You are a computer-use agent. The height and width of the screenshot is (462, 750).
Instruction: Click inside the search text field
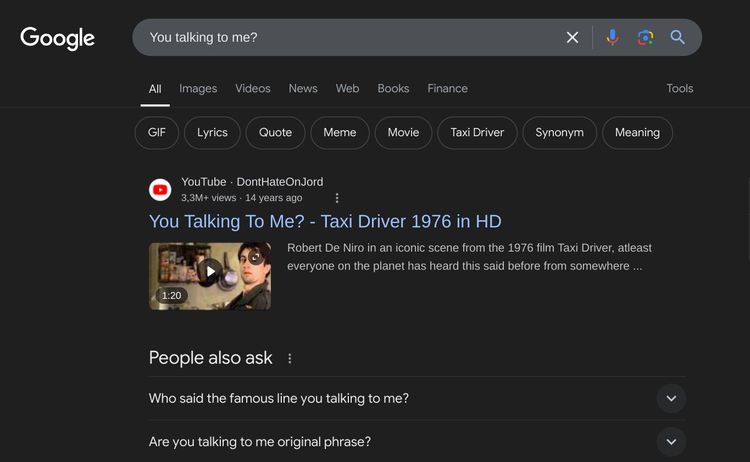pyautogui.click(x=350, y=37)
